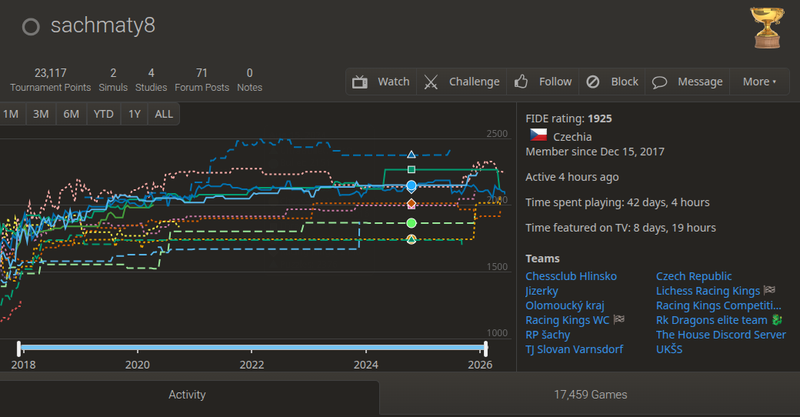Click the left handle of the time range slider
Image resolution: width=800 pixels, height=417 pixels.
(x=19, y=349)
